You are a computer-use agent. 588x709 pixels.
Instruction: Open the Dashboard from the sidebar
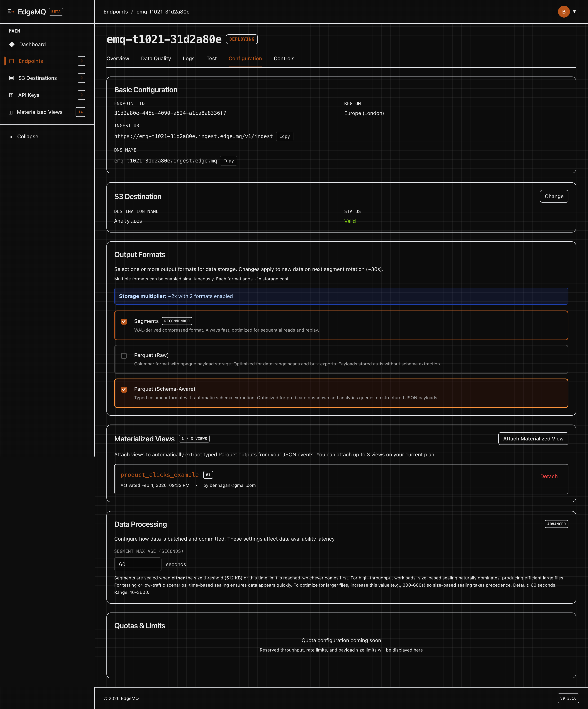32,44
